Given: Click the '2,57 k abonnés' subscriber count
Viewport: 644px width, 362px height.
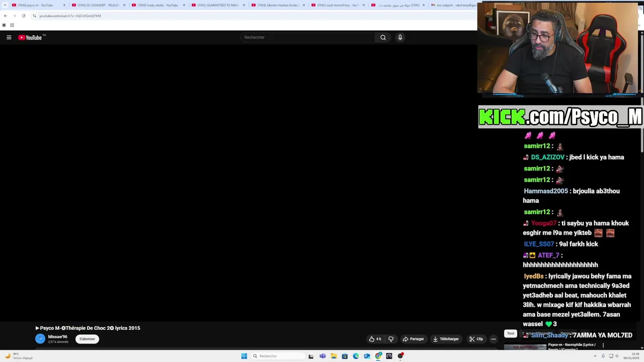Looking at the screenshot, I should point(58,342).
